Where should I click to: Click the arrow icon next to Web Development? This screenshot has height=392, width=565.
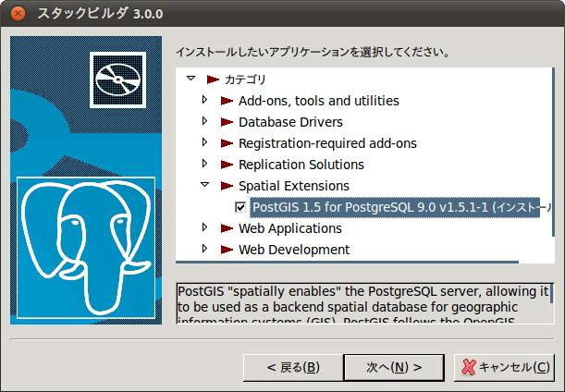pyautogui.click(x=227, y=250)
